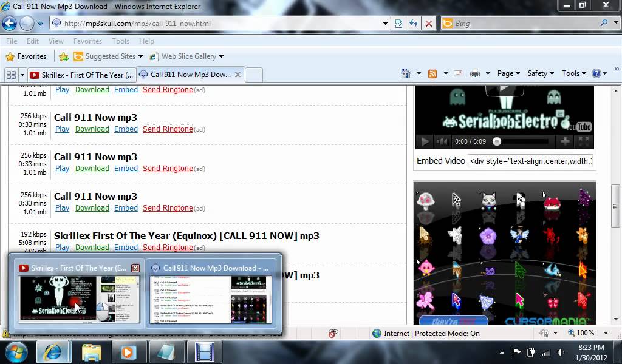Open the Tools menu in menu bar
The image size is (622, 364).
pyautogui.click(x=121, y=41)
